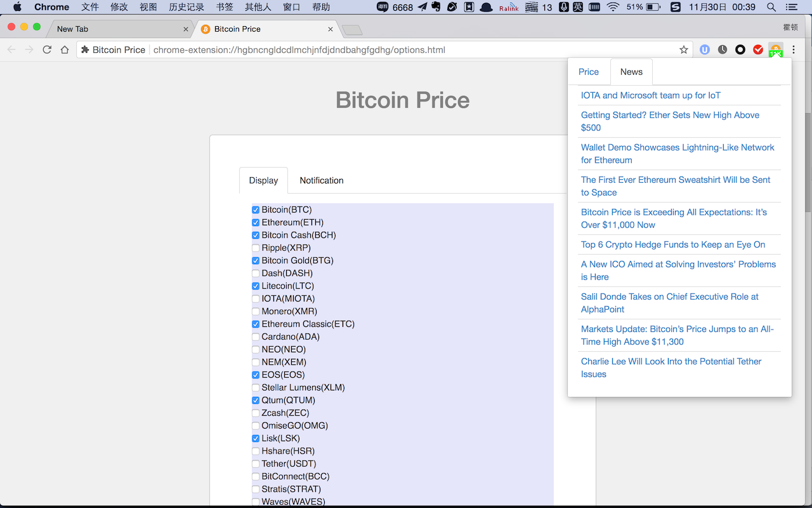Click the page's vertical scrollbar thumb
The width and height of the screenshot is (812, 508).
(808, 162)
